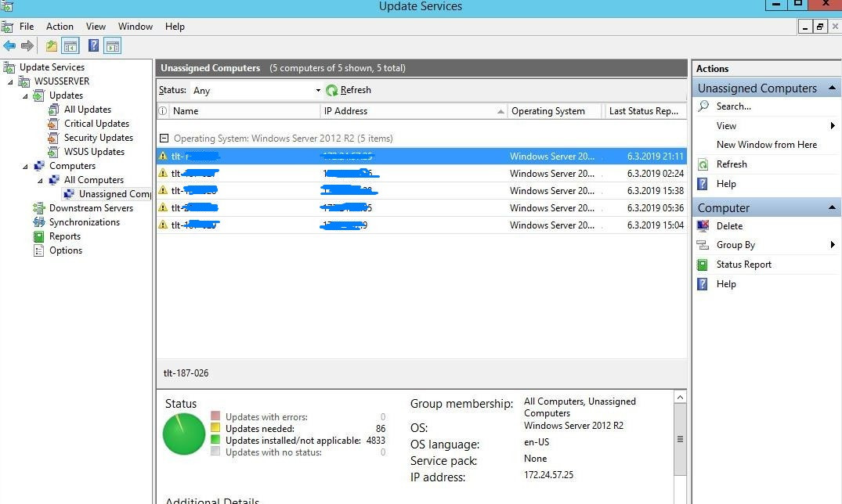Click Group By icon in Actions pane
The width and height of the screenshot is (842, 504).
703,245
